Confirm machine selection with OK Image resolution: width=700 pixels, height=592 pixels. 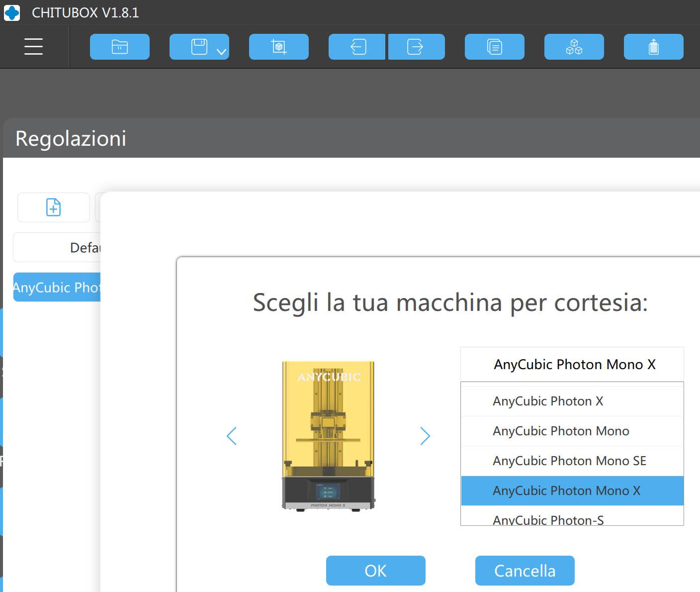(x=375, y=571)
